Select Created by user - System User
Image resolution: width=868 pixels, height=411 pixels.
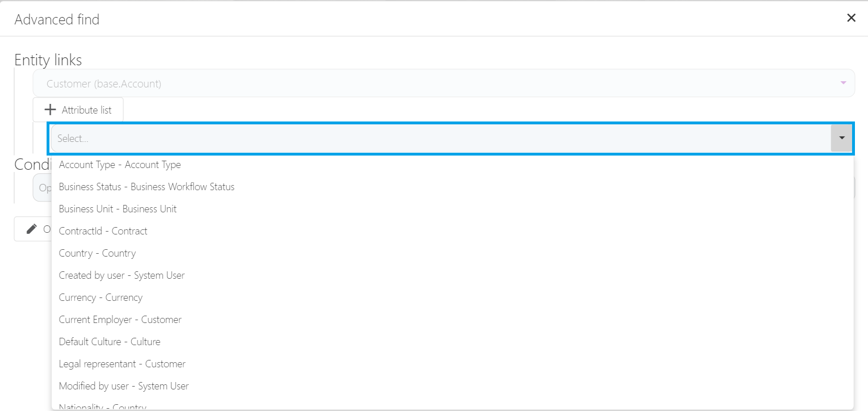122,275
